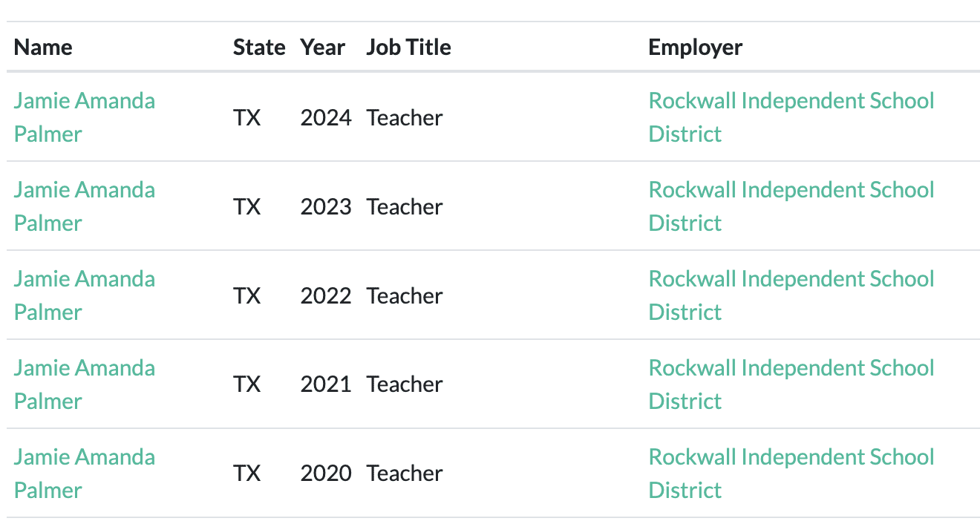Screen dimensions: 980x524
Task: Open Rockwall Independent School District link for 2021
Action: coord(791,384)
